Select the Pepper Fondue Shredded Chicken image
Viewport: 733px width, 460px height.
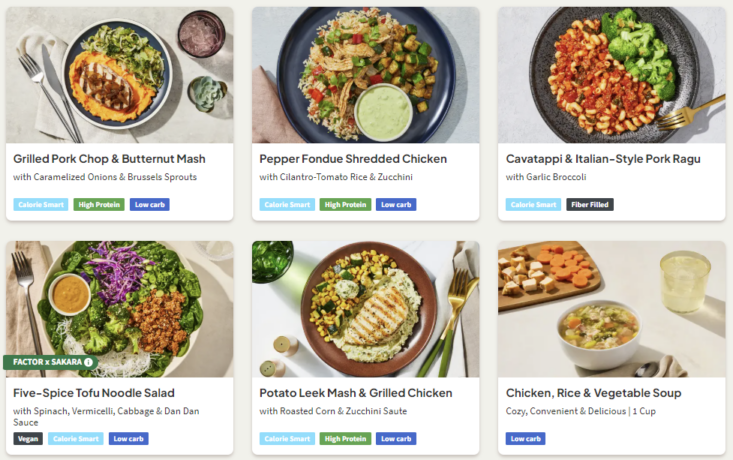[x=365, y=75]
